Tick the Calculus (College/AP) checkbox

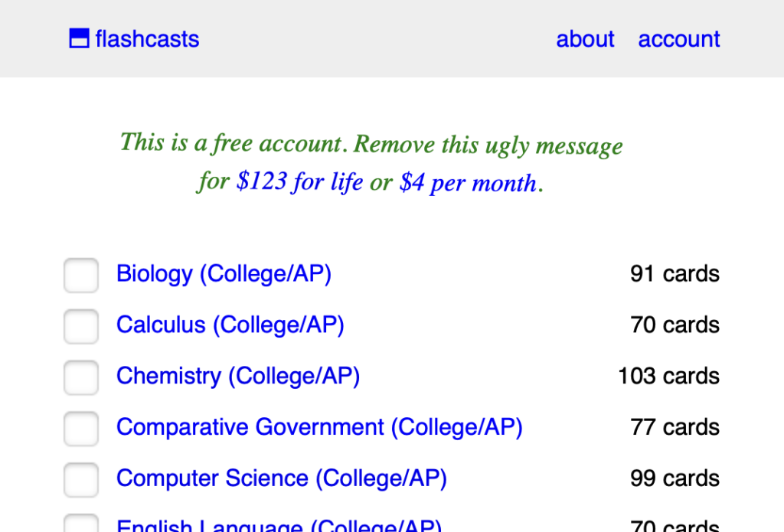81,327
